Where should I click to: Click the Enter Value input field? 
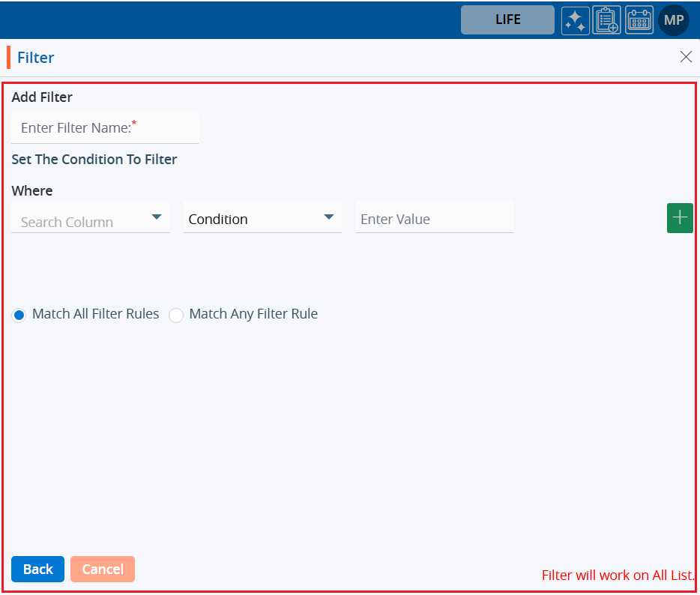435,219
